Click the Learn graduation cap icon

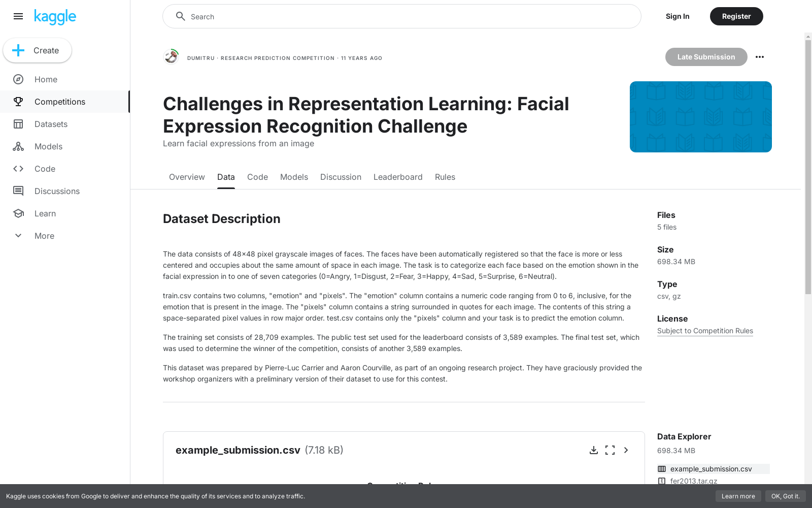click(x=18, y=213)
